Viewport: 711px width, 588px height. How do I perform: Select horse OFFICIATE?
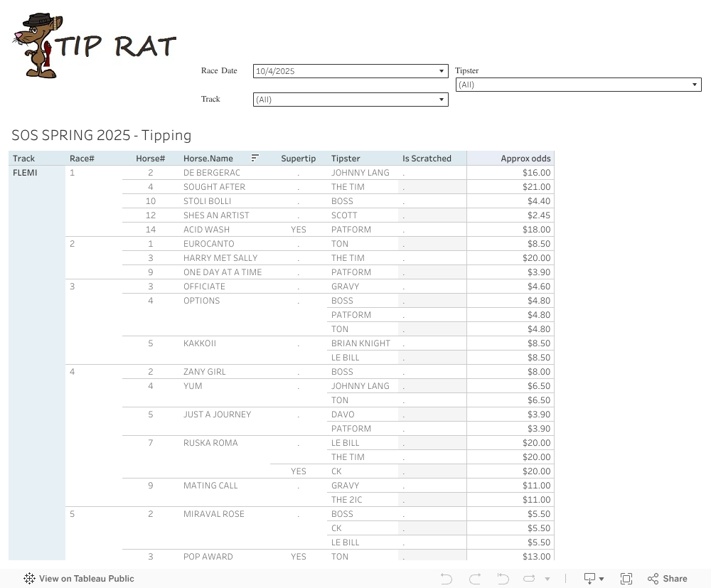pos(204,287)
